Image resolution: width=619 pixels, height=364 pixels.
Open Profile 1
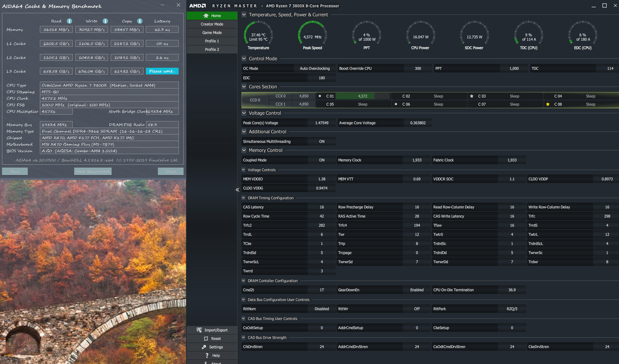[x=212, y=41]
